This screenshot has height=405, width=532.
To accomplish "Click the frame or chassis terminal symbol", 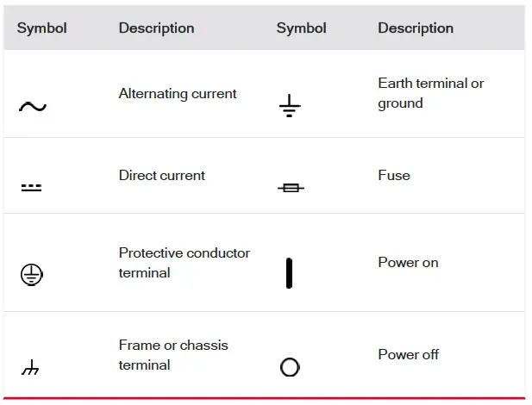I will pos(31,369).
